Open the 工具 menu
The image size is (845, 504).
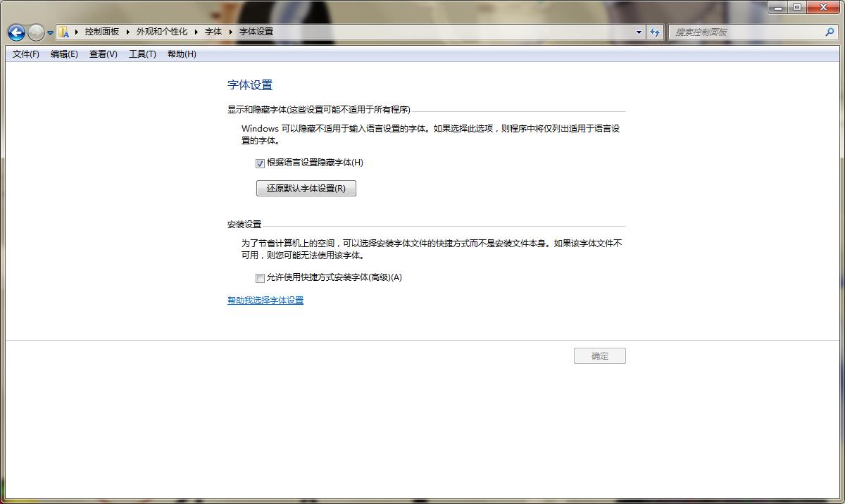pyautogui.click(x=141, y=54)
